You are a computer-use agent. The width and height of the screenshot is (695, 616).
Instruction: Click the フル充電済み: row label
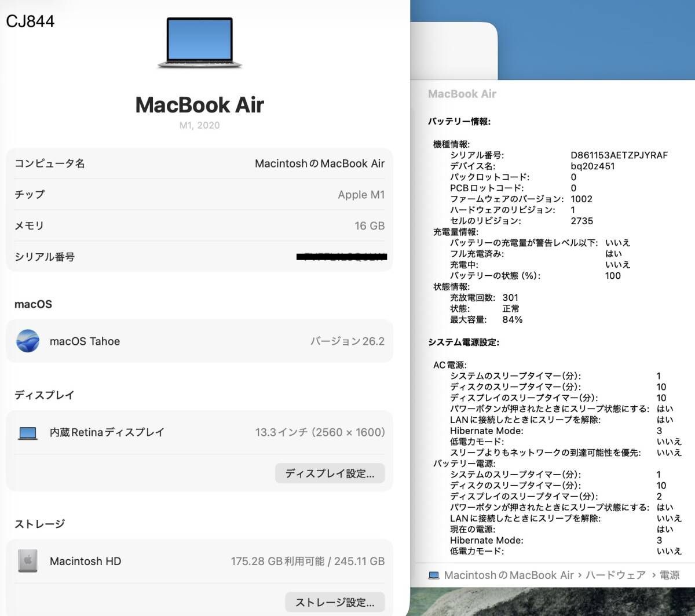tap(477, 254)
